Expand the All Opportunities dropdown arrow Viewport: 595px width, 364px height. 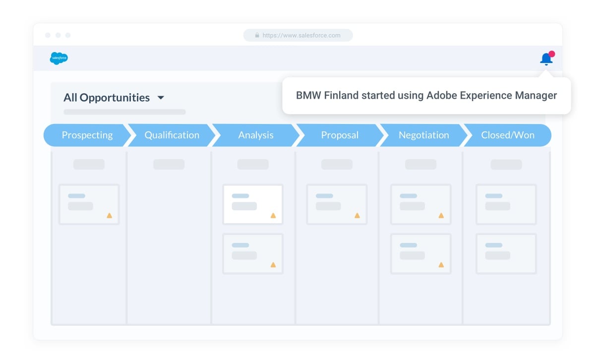pos(161,98)
